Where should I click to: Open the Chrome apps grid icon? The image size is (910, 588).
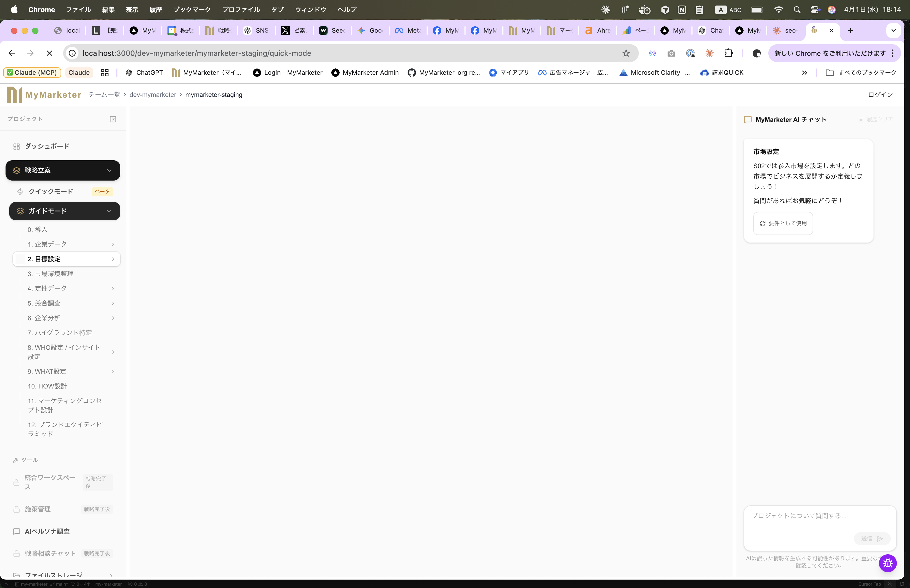[x=105, y=73]
